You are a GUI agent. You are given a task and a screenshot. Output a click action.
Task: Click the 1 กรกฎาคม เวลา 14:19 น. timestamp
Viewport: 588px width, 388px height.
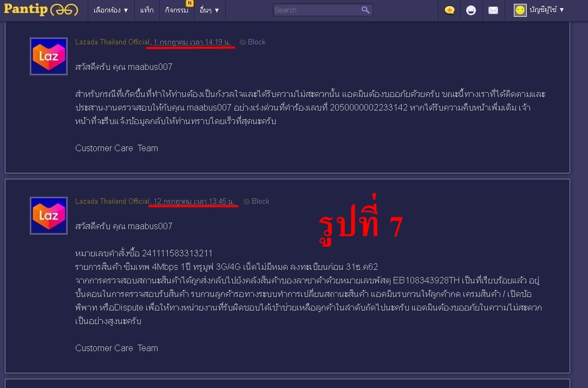tap(192, 42)
